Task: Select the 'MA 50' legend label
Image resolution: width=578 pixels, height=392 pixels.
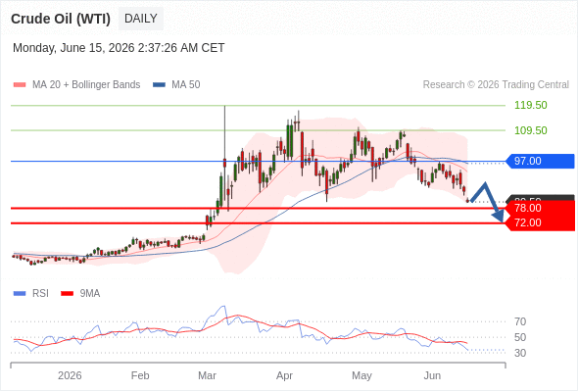Action: click(186, 85)
